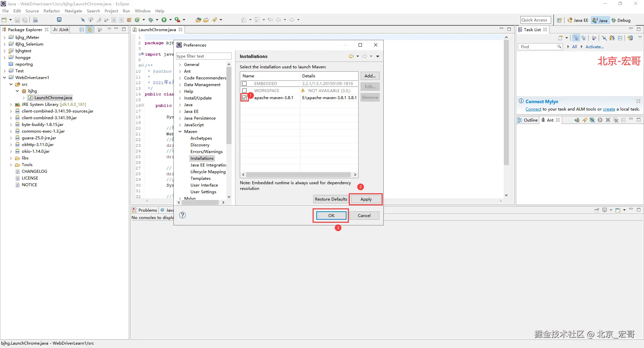Click Add Buildfiles with Search in Ant view

click(x=585, y=120)
